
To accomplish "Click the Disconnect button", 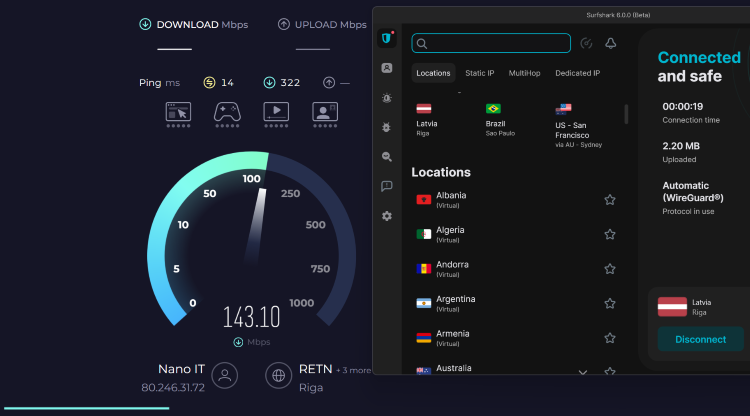I will 700,339.
